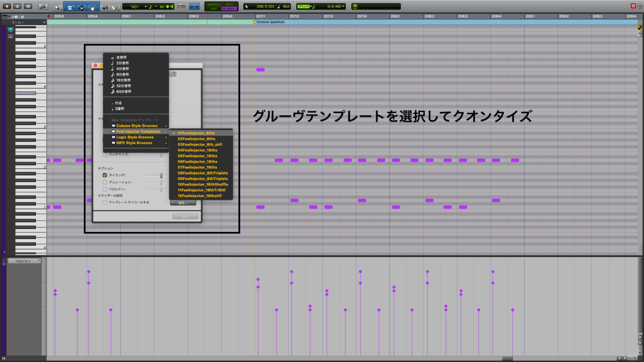Click the red playhead arrow by timebase ruler
The height and width of the screenshot is (362, 644).
coord(48,17)
